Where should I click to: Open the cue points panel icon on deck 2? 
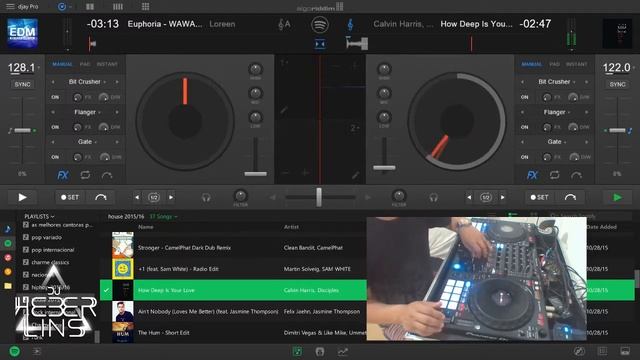coord(576,176)
